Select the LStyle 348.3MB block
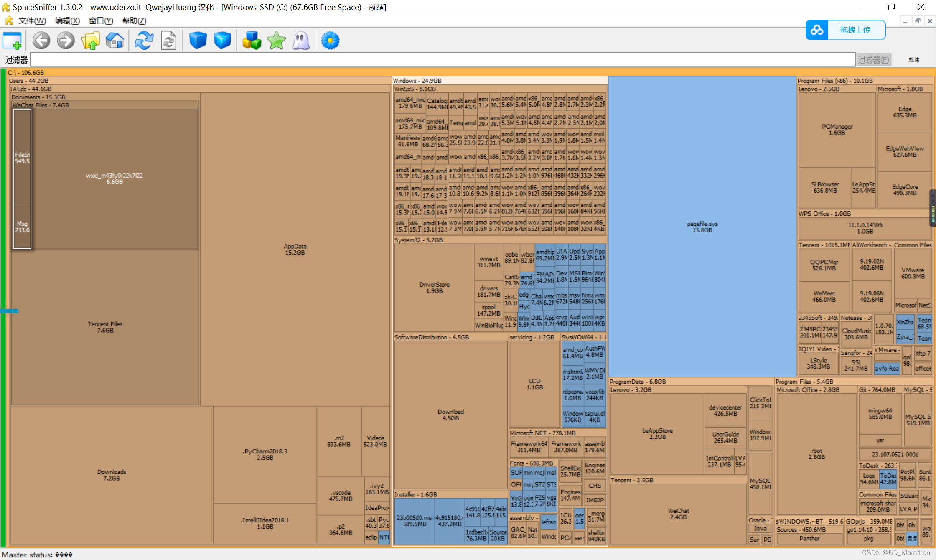Image resolution: width=936 pixels, height=560 pixels. click(818, 364)
